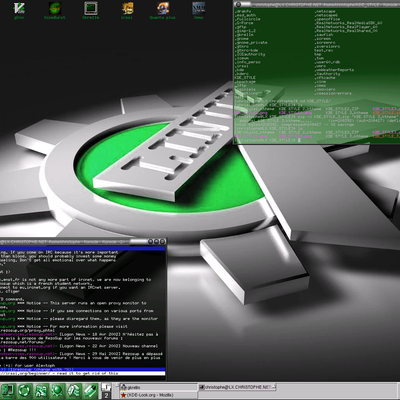Click the irssi input line in Konsole

[x=83, y=374]
